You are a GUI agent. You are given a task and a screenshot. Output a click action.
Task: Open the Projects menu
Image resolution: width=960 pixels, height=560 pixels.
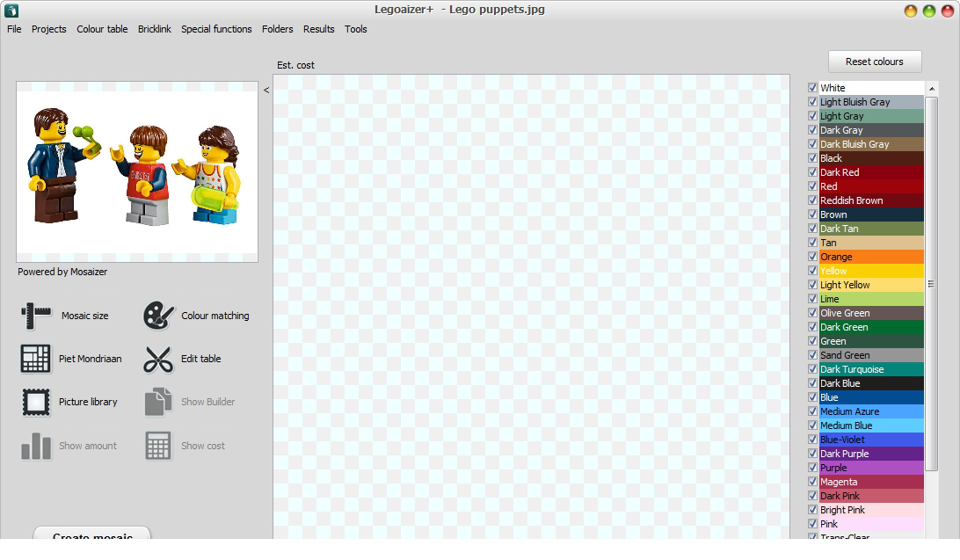pyautogui.click(x=49, y=29)
